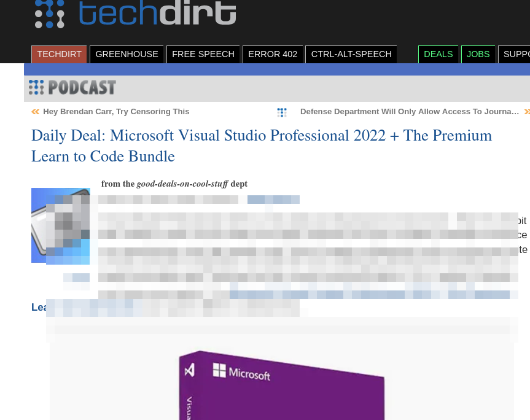Follow the good-deals-on-cool-stuff dept link
530x420 pixels.
[x=182, y=184]
